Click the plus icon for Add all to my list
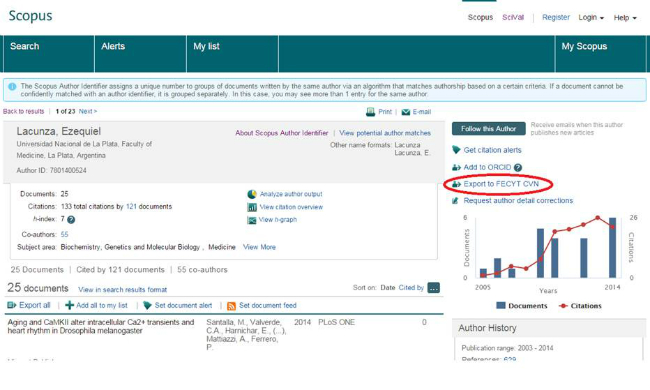 coord(69,305)
